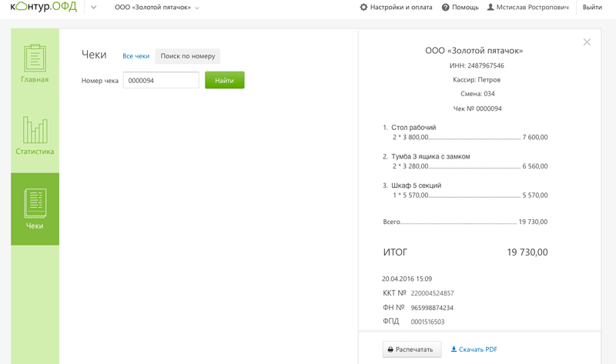Click the Распечатать button
The height and width of the screenshot is (364, 616).
click(x=412, y=349)
